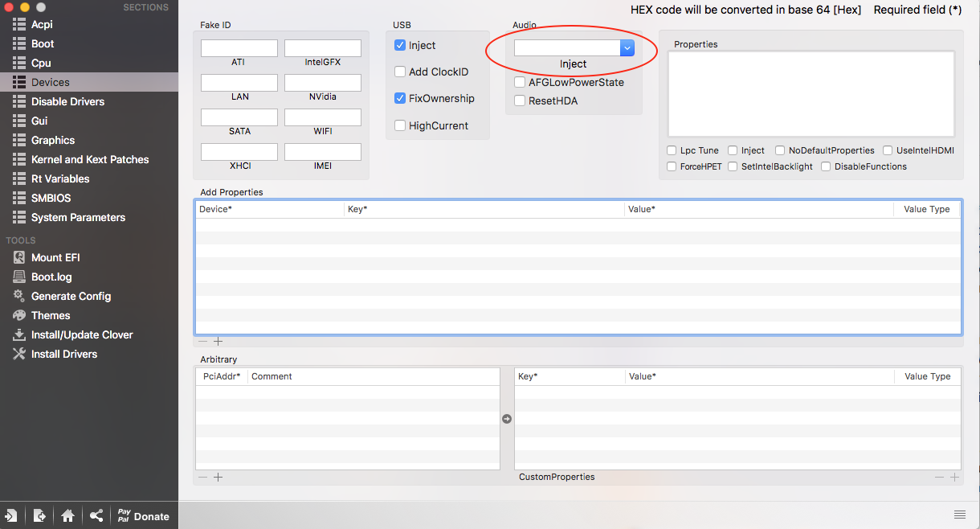980x529 pixels.
Task: Enable the Add ClockID checkbox
Action: click(x=400, y=72)
